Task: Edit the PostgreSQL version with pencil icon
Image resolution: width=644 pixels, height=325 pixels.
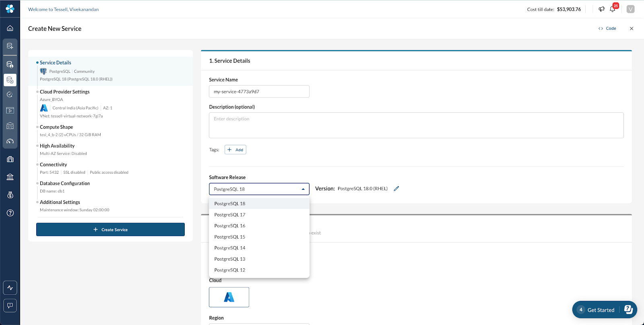Action: point(396,188)
